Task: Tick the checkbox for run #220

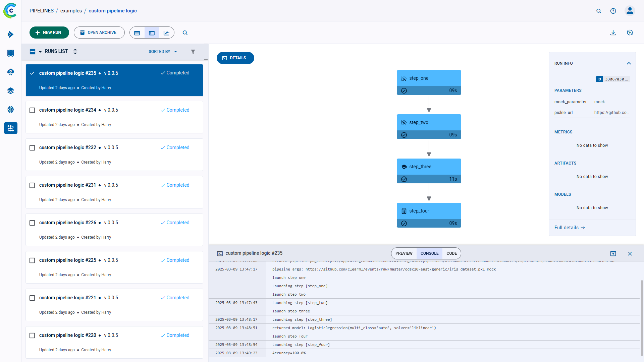Action: tap(32, 335)
